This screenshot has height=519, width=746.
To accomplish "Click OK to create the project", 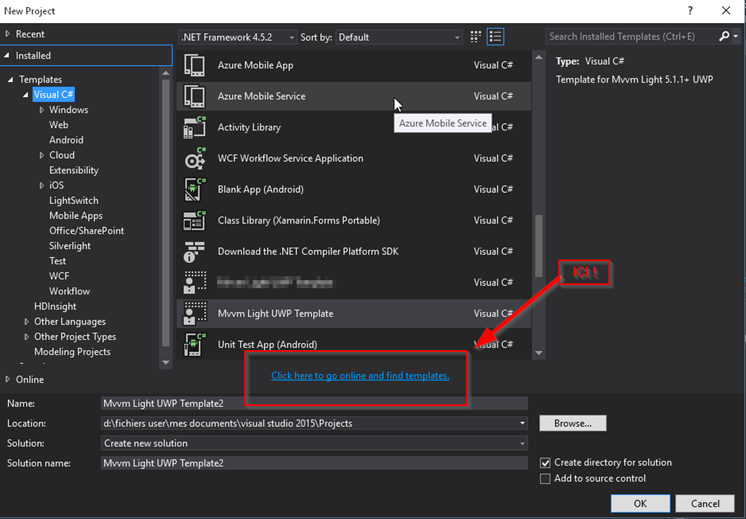I will click(x=640, y=503).
